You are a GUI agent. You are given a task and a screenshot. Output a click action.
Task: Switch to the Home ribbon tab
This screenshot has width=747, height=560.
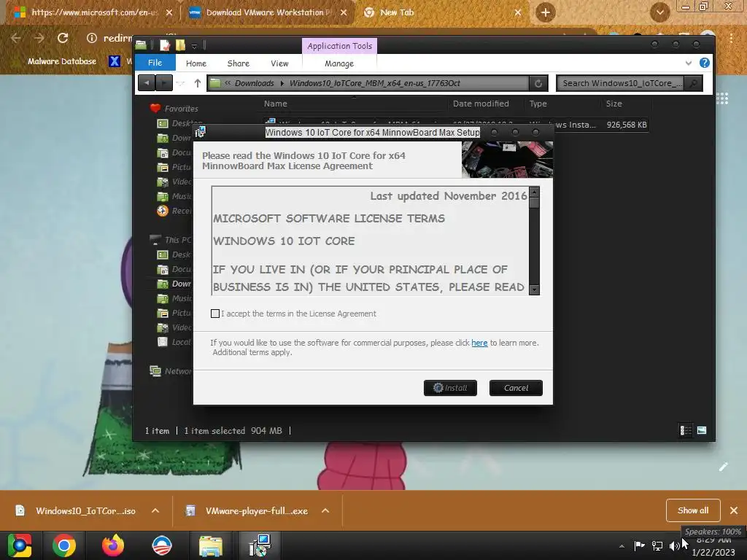pos(196,63)
